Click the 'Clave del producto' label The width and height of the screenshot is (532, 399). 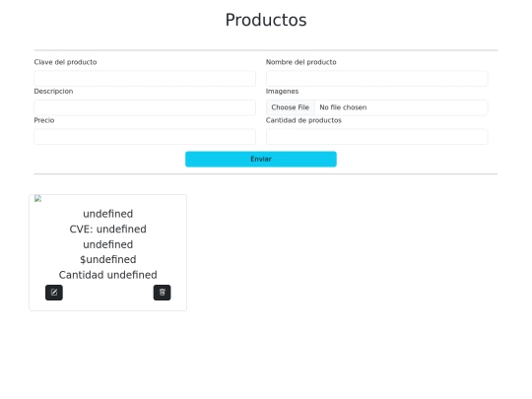click(x=65, y=62)
